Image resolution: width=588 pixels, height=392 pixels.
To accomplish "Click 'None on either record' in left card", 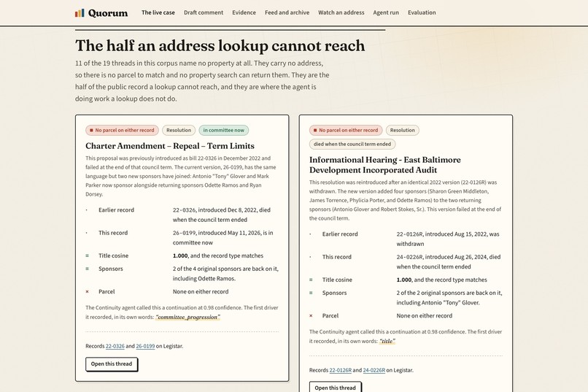I will point(201,291).
